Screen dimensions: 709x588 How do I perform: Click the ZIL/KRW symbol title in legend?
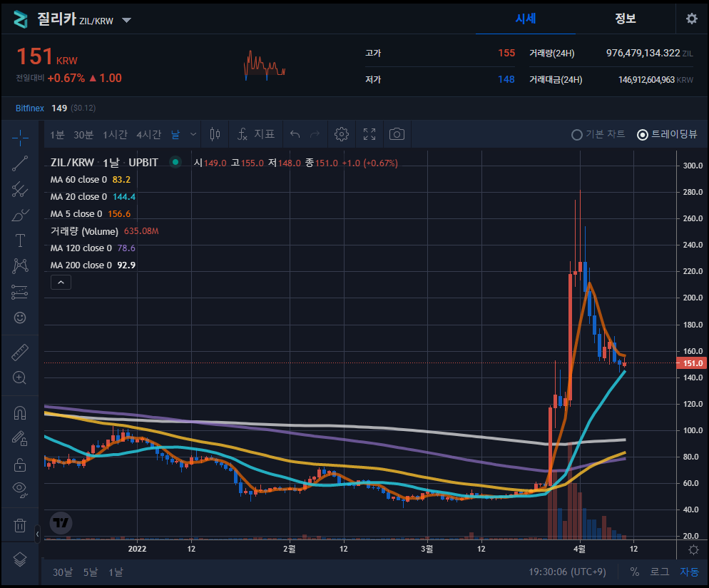[72, 163]
